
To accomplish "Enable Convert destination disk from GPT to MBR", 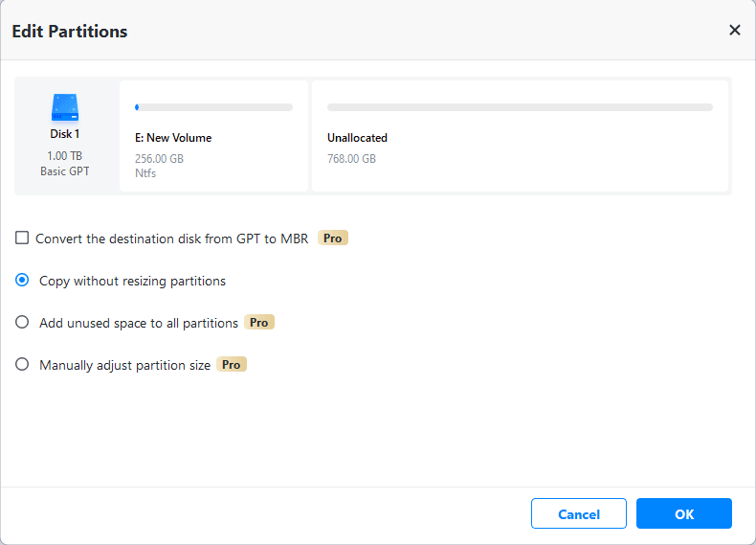I will [22, 238].
